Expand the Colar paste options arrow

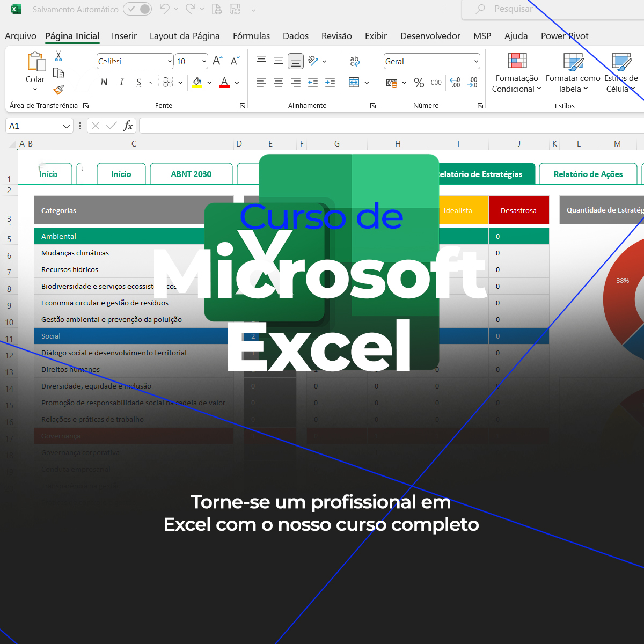point(35,89)
